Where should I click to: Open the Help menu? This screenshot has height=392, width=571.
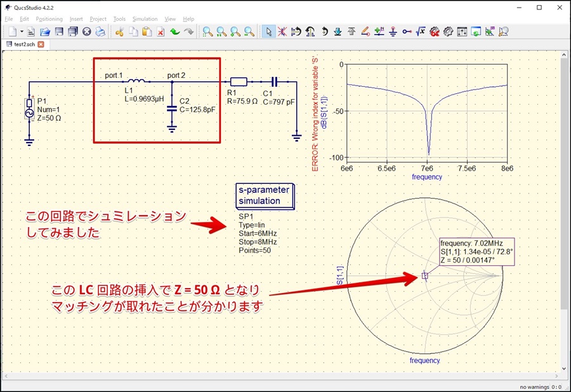188,19
